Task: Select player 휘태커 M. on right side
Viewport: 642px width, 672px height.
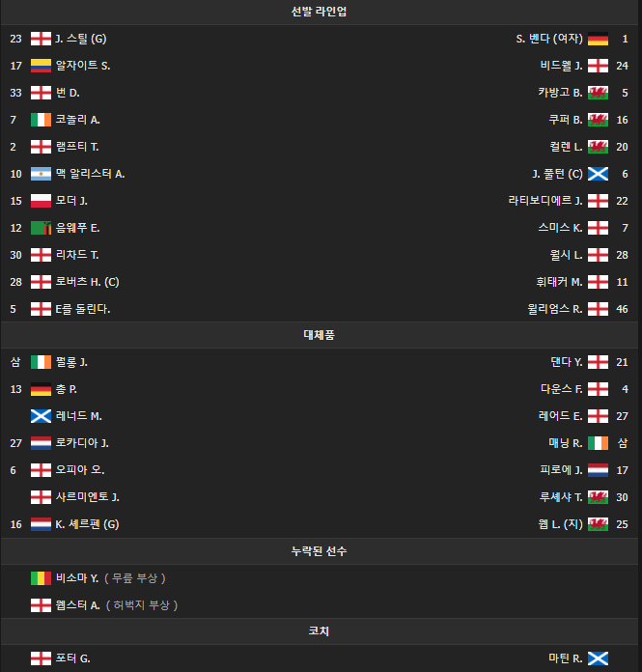Action: click(x=560, y=282)
